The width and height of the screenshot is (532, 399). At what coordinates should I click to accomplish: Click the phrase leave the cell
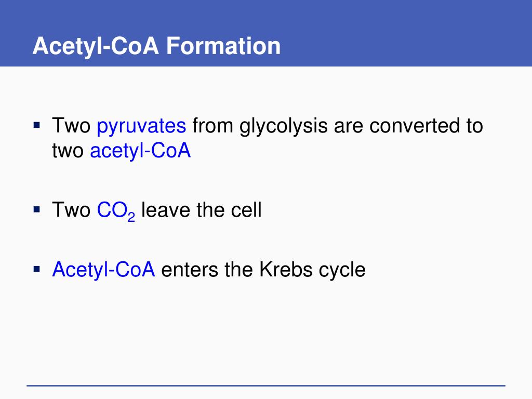click(202, 210)
